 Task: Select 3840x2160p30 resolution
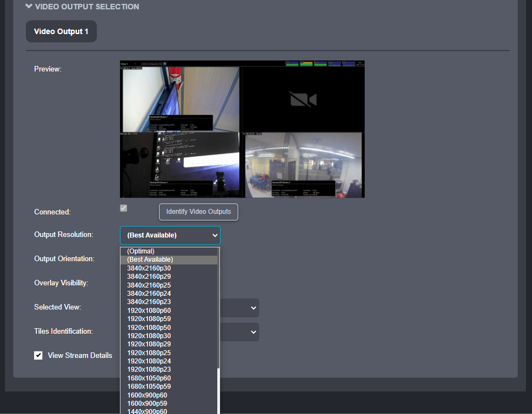(x=169, y=268)
